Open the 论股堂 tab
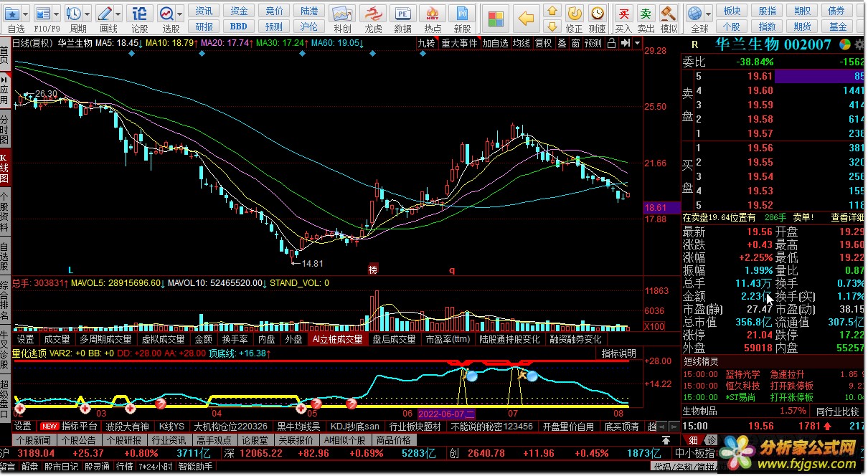The image size is (868, 476). [254, 440]
